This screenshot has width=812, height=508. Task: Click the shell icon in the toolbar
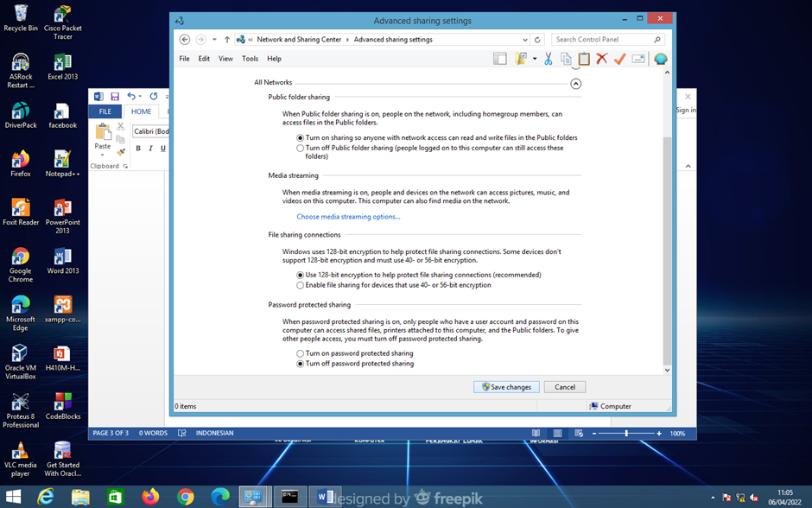coord(660,59)
